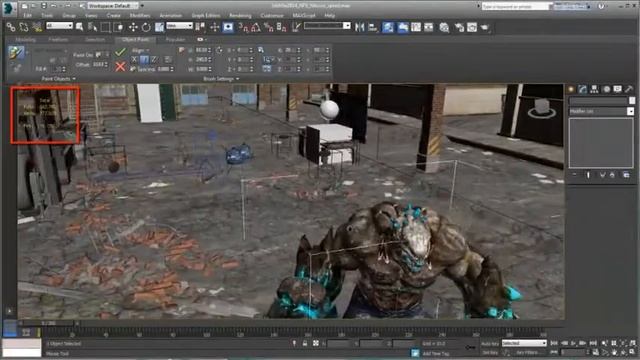This screenshot has width=640, height=360.
Task: Click the Paint With Objects brush icon
Action: [x=16, y=53]
